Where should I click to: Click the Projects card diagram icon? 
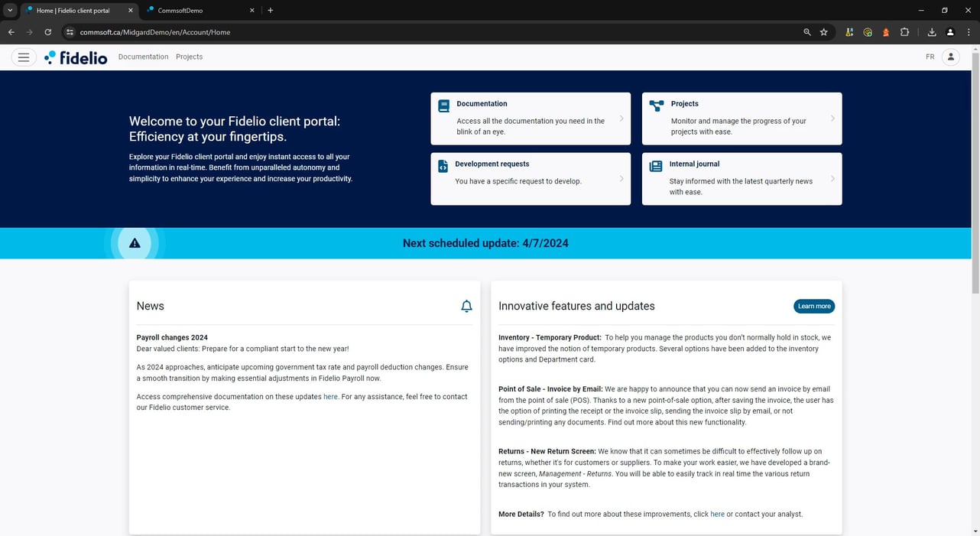[x=656, y=106]
